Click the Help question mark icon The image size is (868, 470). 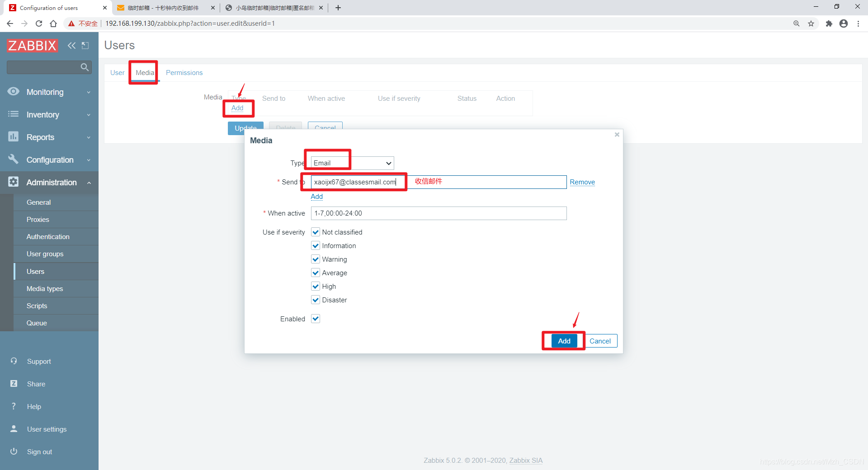14,406
